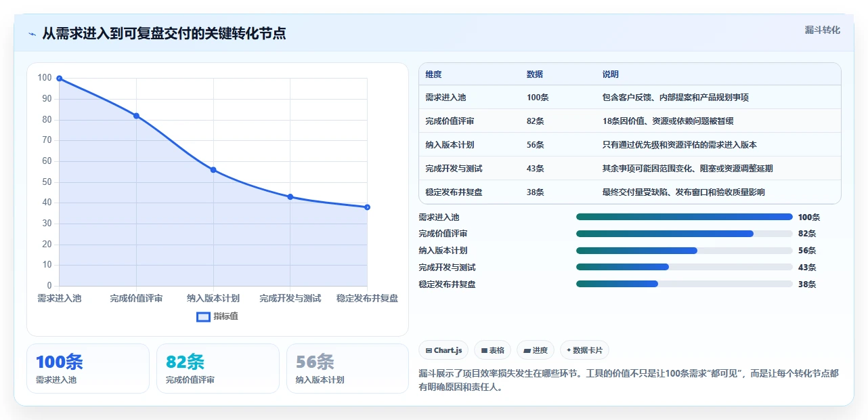Click the chart data point at value 82
868x420 pixels.
tap(136, 116)
